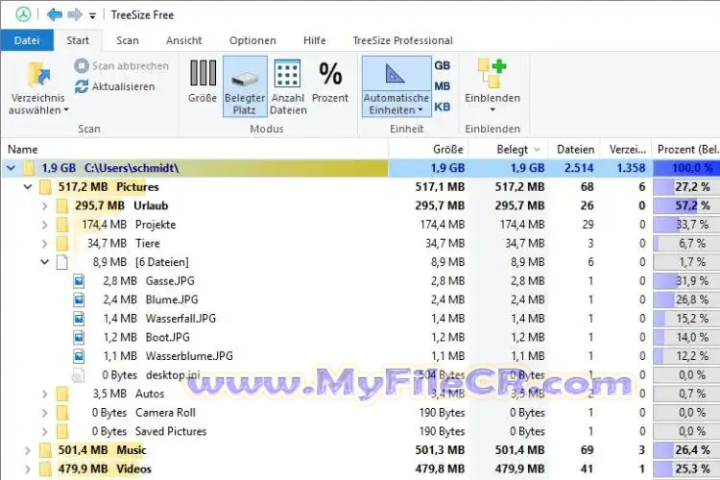720x480 pixels.
Task: Click the [6 Dateien] file group icon
Action: click(x=62, y=262)
